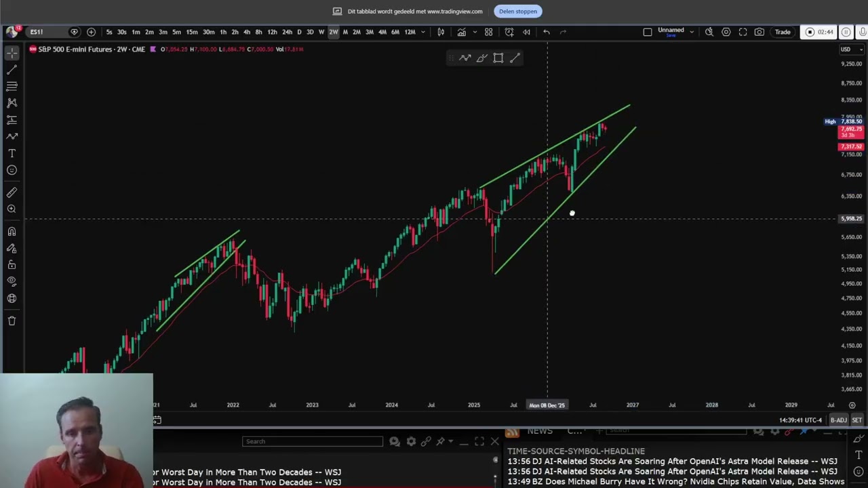Open the SET session settings button
Screen dimensions: 868x488
[x=857, y=420]
